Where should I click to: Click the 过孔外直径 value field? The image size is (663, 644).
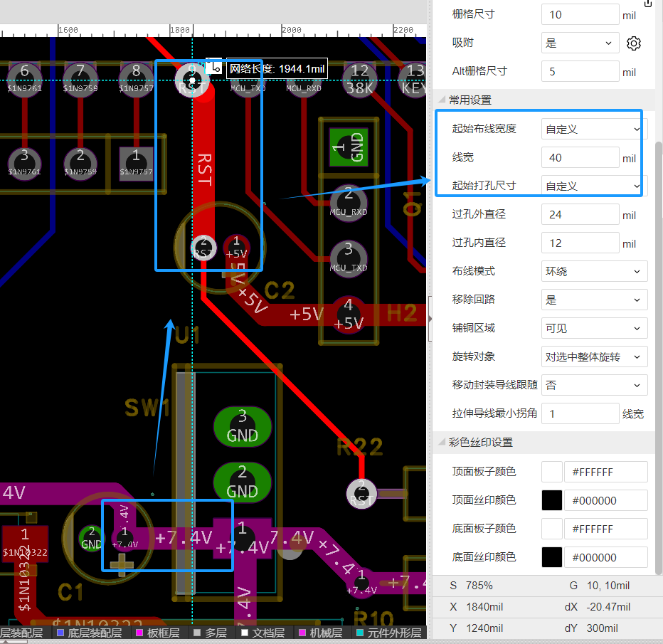pyautogui.click(x=580, y=214)
